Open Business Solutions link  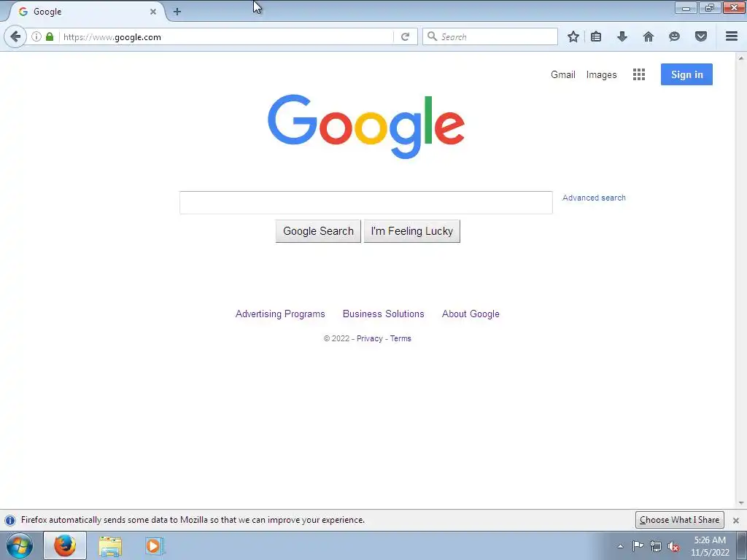(384, 314)
